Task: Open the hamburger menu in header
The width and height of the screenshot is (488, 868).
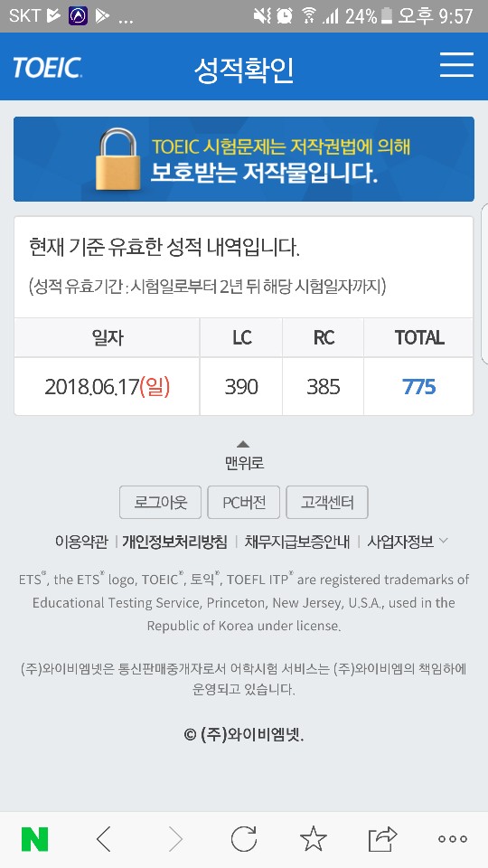Action: (x=456, y=65)
